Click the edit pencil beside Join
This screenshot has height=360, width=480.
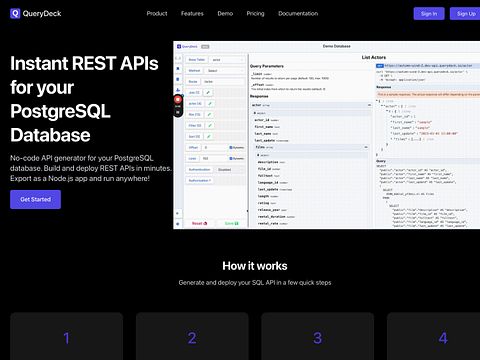(x=208, y=92)
